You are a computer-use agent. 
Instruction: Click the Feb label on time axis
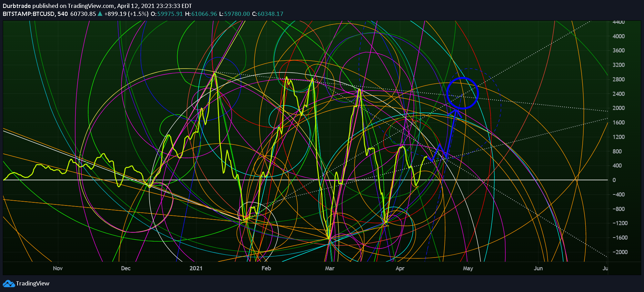(x=266, y=268)
